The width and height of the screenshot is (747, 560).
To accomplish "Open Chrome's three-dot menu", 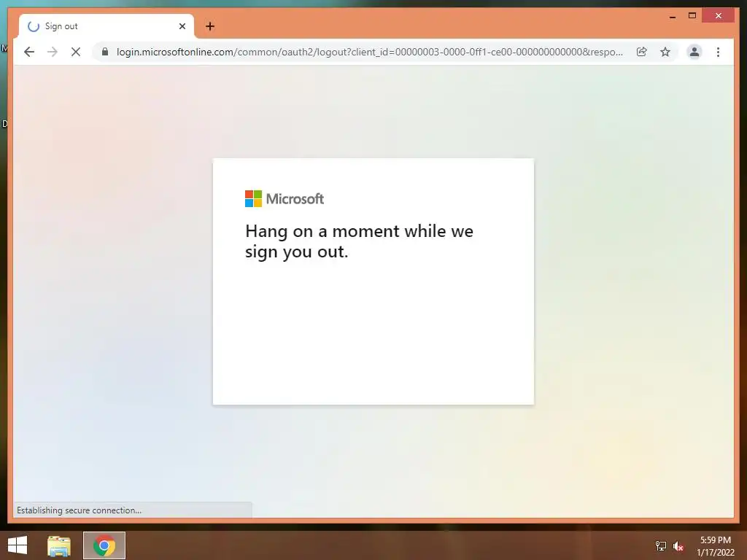I will point(718,52).
